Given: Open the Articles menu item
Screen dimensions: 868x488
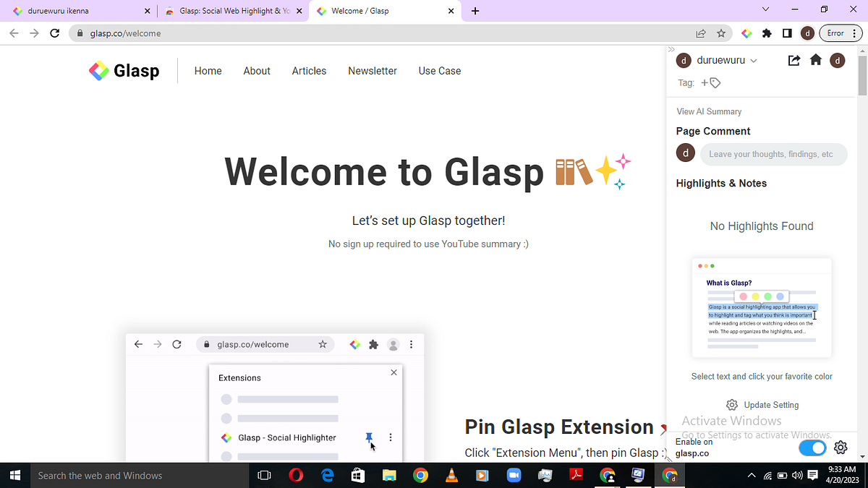Looking at the screenshot, I should [x=309, y=71].
